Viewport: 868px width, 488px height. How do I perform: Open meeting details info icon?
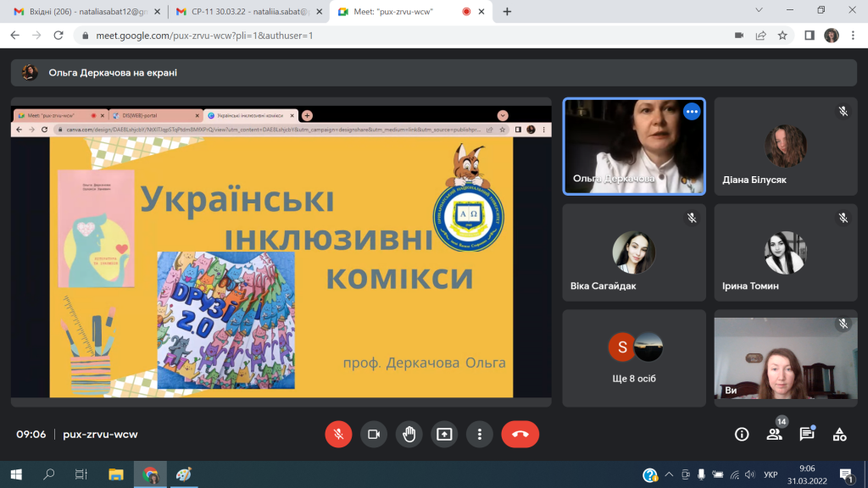(742, 435)
